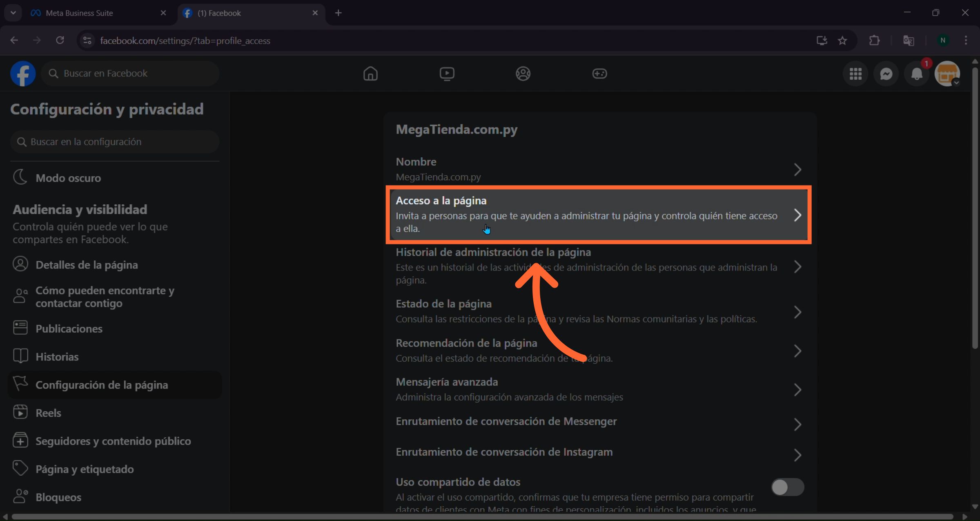Image resolution: width=980 pixels, height=521 pixels.
Task: Open the Menu grid icon
Action: tap(855, 74)
